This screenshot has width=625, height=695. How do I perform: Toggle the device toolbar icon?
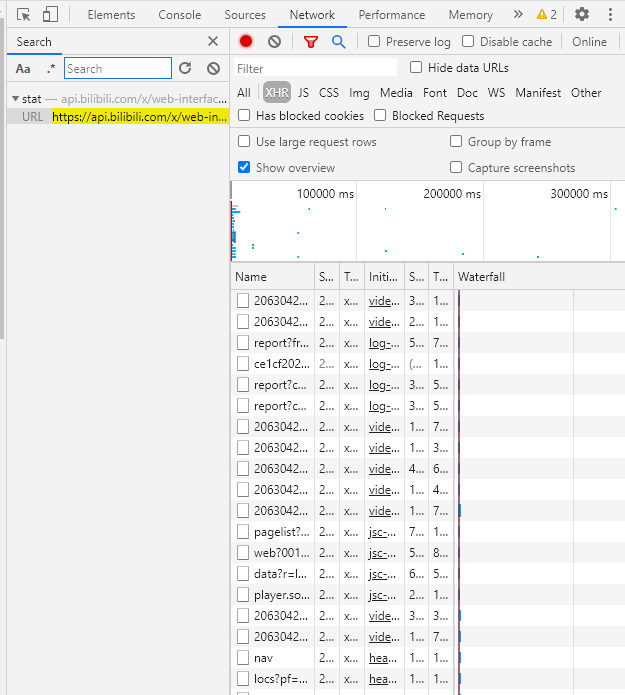click(x=50, y=15)
